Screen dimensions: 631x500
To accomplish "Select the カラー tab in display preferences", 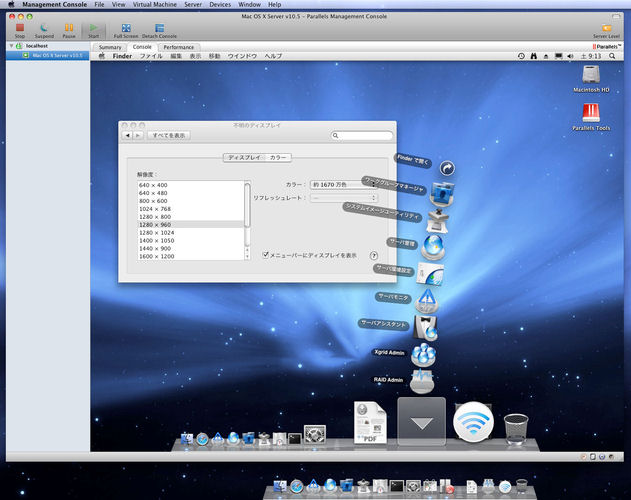I will (x=278, y=157).
